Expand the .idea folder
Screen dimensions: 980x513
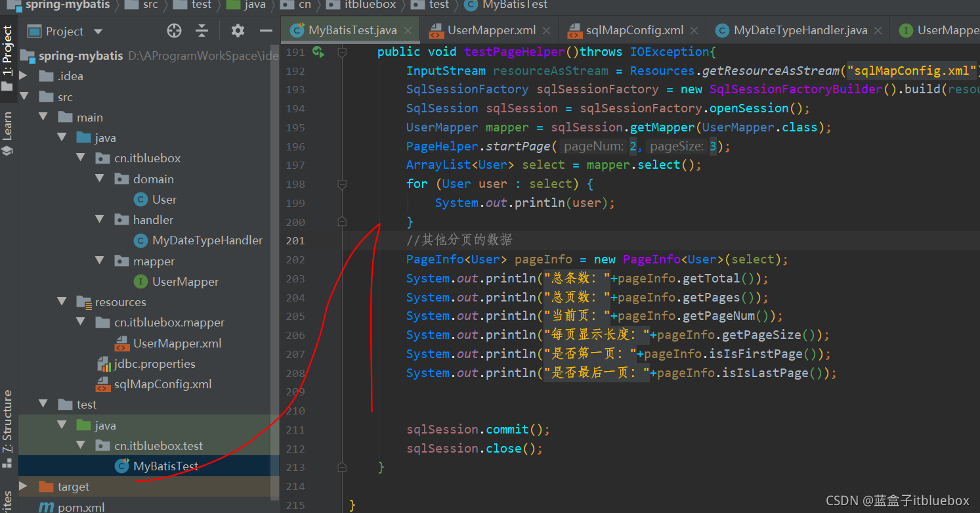pyautogui.click(x=24, y=76)
